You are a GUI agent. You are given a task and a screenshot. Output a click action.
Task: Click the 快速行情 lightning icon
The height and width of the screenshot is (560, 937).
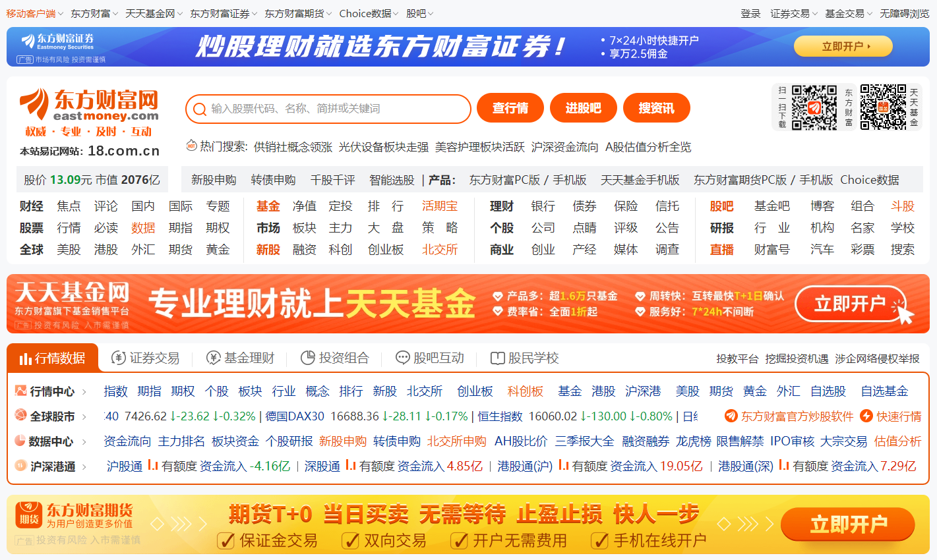866,416
